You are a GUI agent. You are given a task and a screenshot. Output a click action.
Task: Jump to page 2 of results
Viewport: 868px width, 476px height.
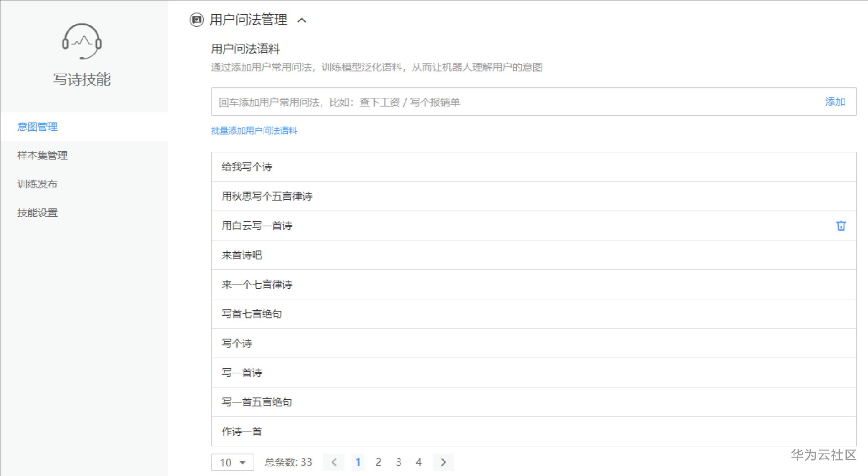tap(378, 462)
